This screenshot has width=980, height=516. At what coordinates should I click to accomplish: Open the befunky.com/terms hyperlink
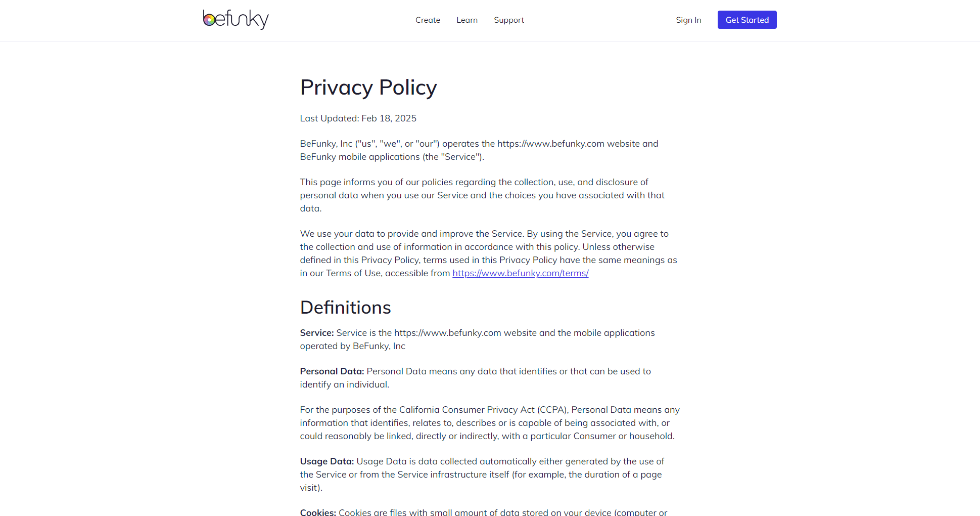point(520,273)
